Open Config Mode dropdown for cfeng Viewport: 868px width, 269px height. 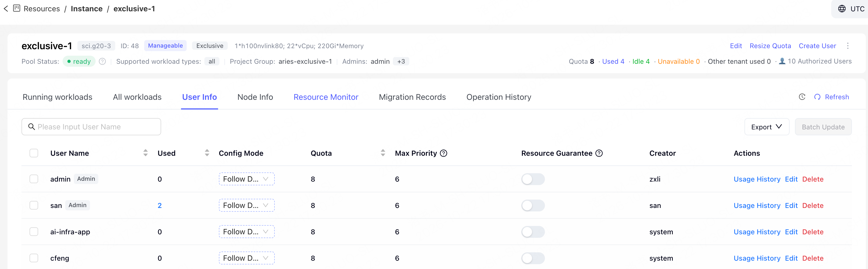click(x=247, y=258)
